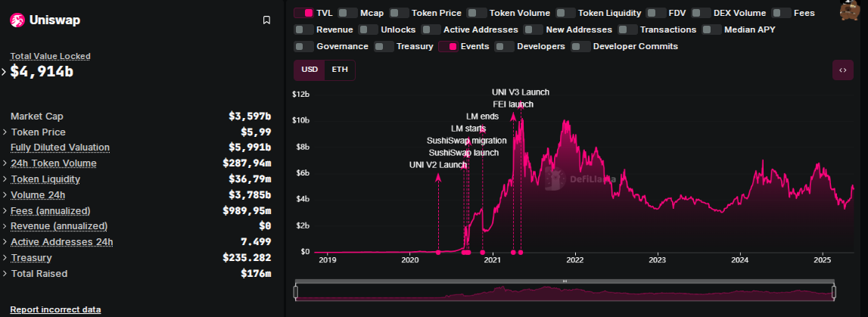Enable the FDV chart series

(x=656, y=13)
